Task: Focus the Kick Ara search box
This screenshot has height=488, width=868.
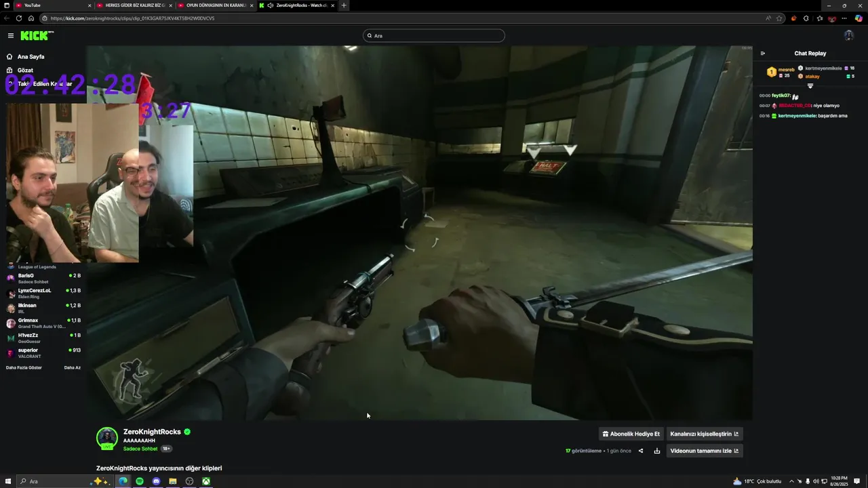Action: click(434, 35)
